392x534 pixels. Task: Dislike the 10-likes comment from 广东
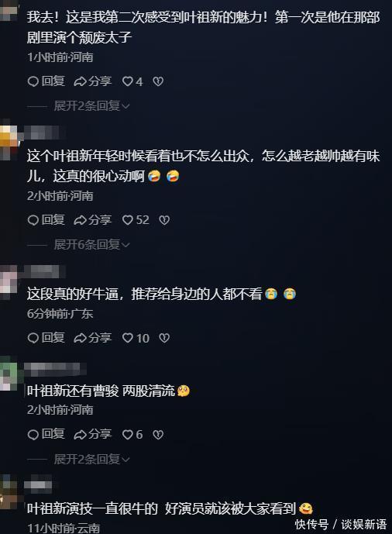click(164, 338)
